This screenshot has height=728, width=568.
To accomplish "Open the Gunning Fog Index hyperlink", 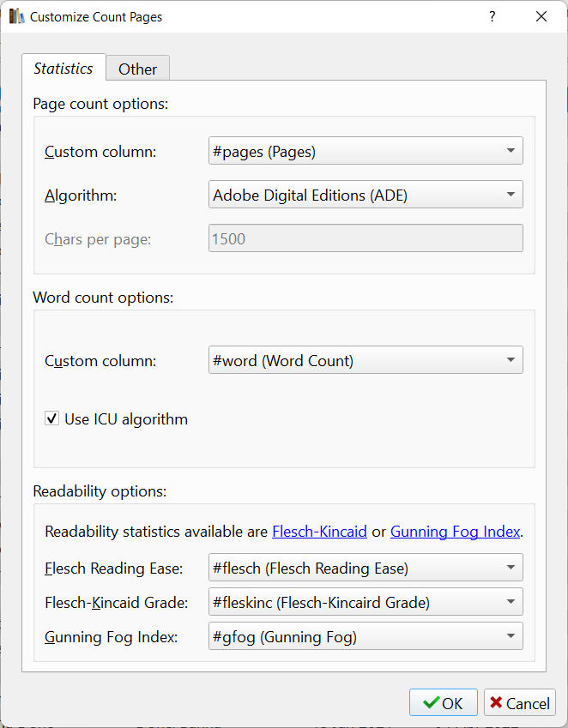I will [x=455, y=532].
